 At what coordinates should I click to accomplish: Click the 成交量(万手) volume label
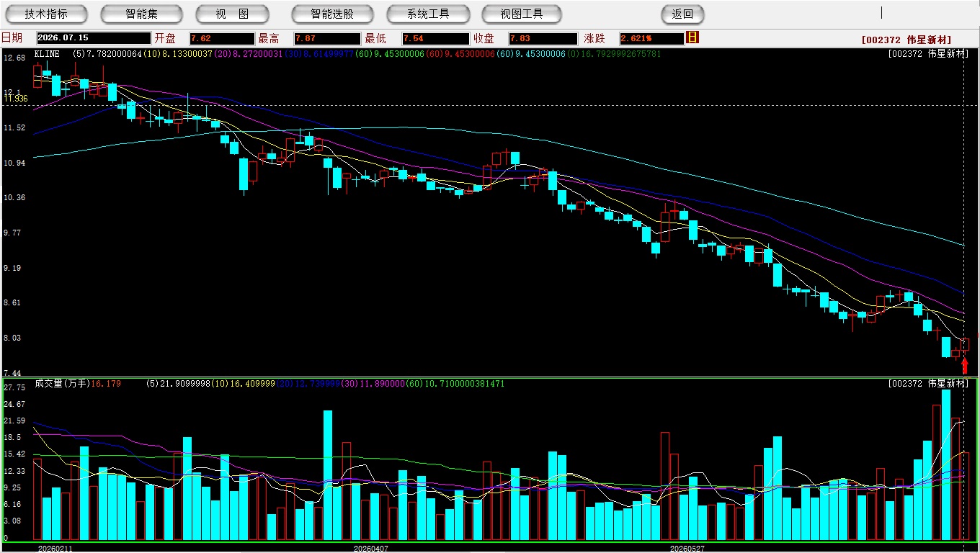[62, 384]
